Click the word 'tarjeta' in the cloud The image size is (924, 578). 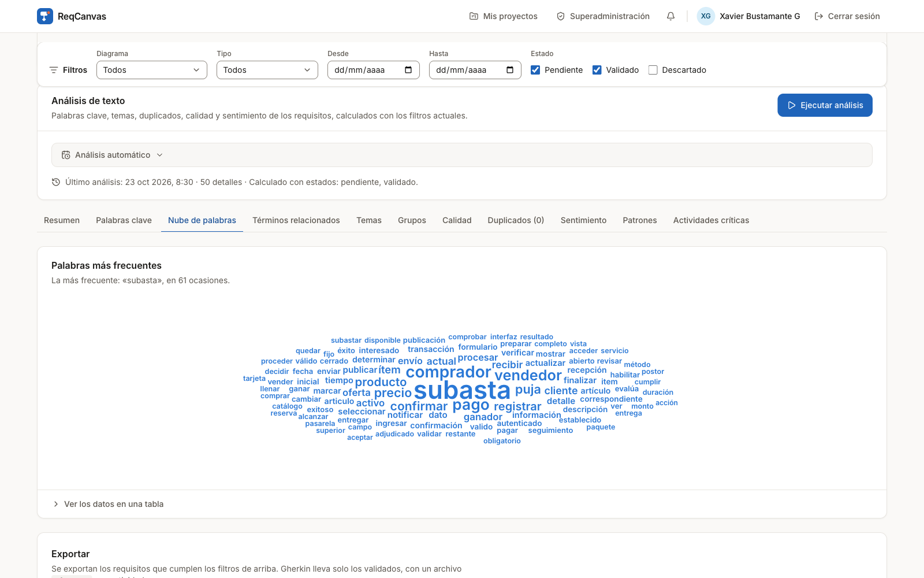coord(254,379)
